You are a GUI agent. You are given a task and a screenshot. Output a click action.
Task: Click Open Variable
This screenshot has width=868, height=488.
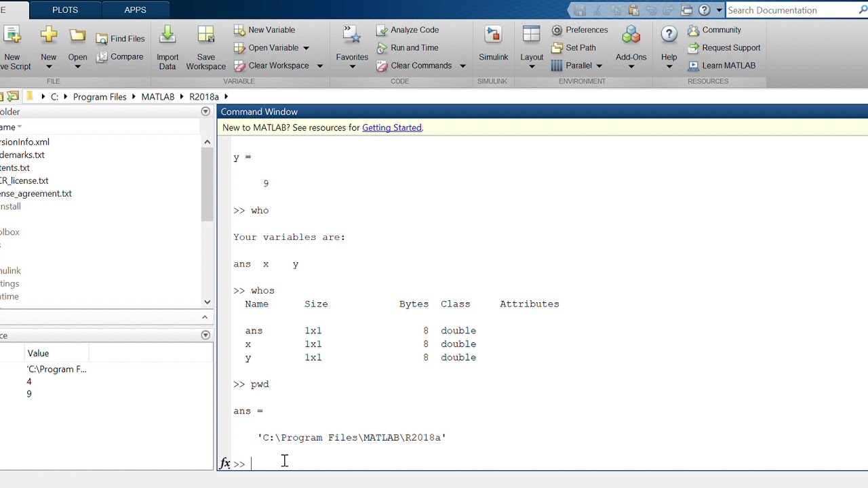coord(267,47)
